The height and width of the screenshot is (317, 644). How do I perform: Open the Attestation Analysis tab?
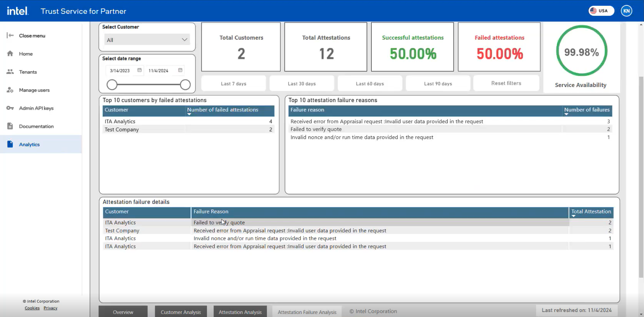point(240,312)
